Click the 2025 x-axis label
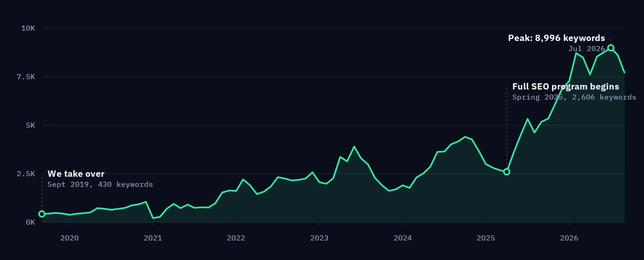This screenshot has width=644, height=260. [486, 238]
